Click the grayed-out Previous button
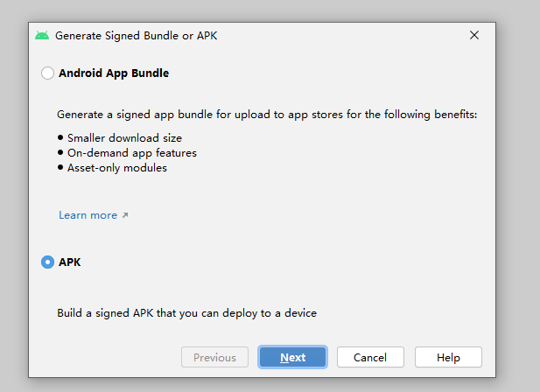Screen dimensions: 540x392 (x=214, y=357)
